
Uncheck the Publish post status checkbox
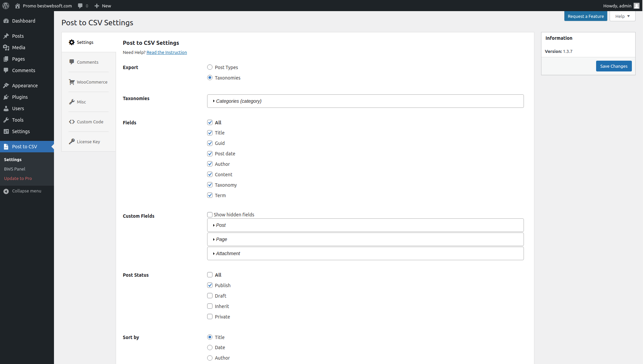point(210,285)
